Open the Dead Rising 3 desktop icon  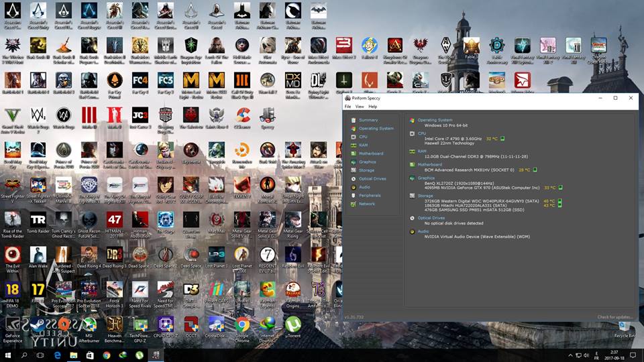[115, 257]
